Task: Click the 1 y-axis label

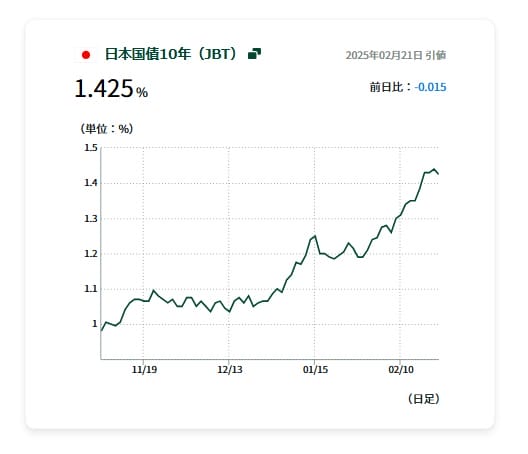Action: click(95, 324)
